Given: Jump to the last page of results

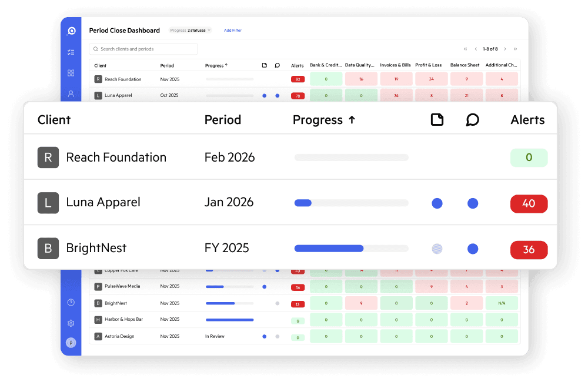Looking at the screenshot, I should tap(516, 49).
